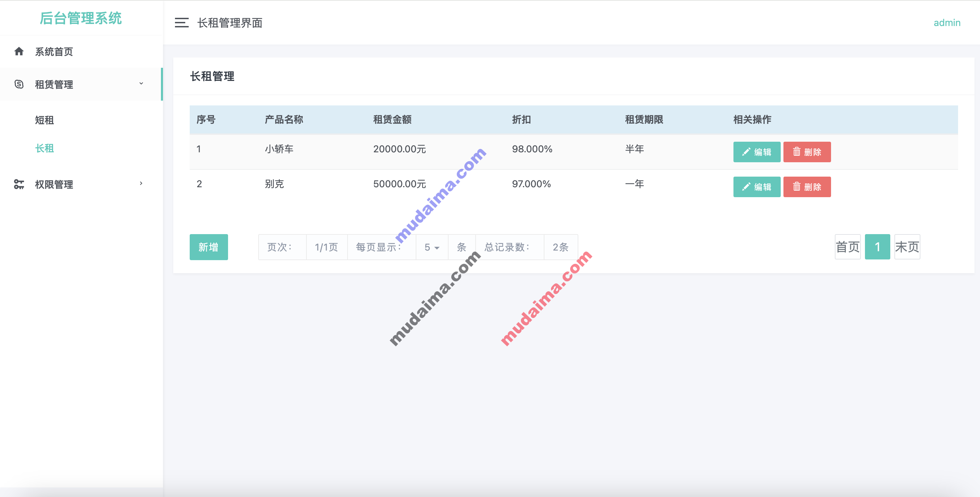This screenshot has height=497, width=980.
Task: Click the home icon beside 系统首页
Action: 19,51
